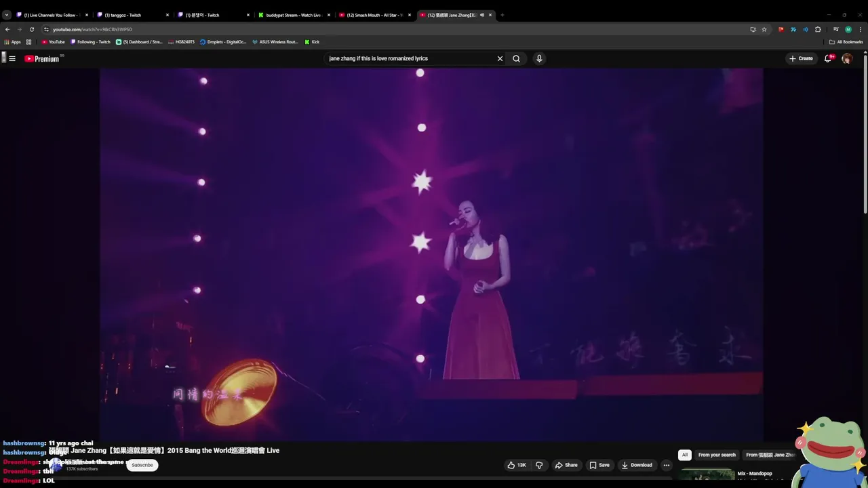Open the HG8240T5 bookmark

tap(182, 42)
